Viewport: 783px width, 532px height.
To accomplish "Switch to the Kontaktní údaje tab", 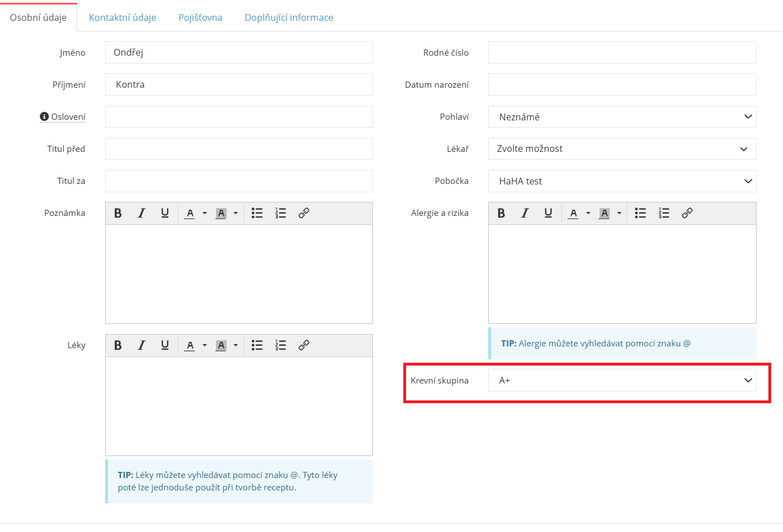I will 123,17.
